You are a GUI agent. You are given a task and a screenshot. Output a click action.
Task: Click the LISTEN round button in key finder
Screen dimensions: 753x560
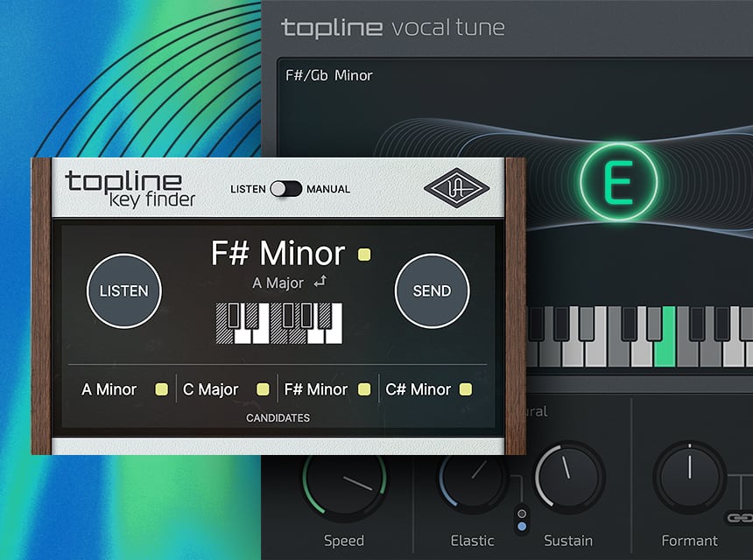[124, 290]
